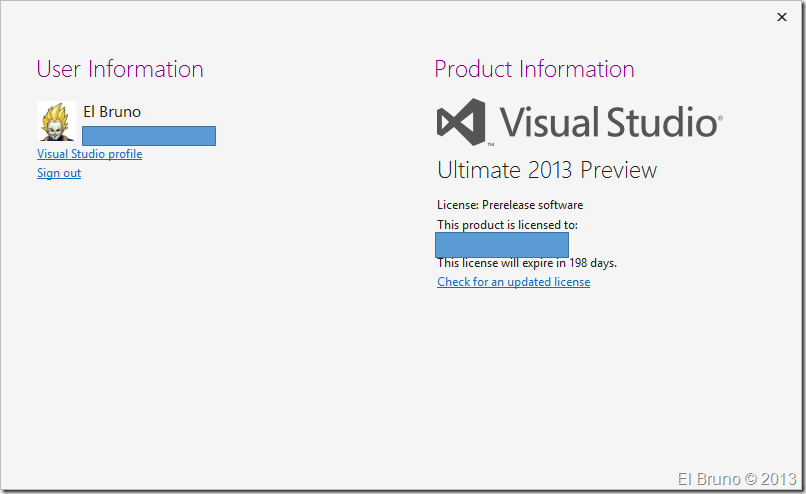Click the Product Information heading
This screenshot has height=494, width=806.
click(534, 69)
